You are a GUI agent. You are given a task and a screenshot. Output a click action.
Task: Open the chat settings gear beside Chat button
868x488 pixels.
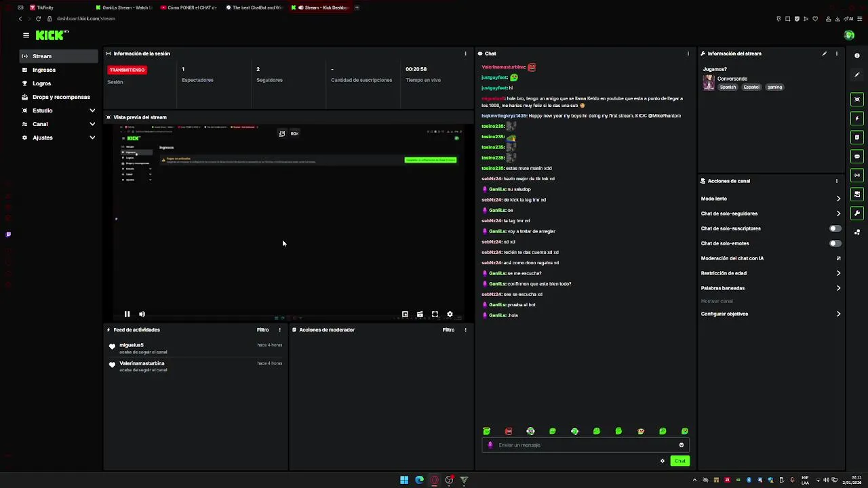[x=663, y=461]
